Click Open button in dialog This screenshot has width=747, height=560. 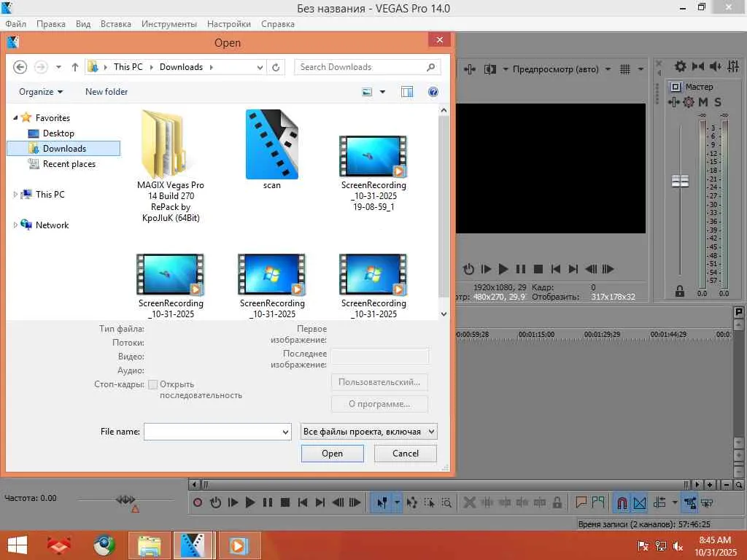332,454
